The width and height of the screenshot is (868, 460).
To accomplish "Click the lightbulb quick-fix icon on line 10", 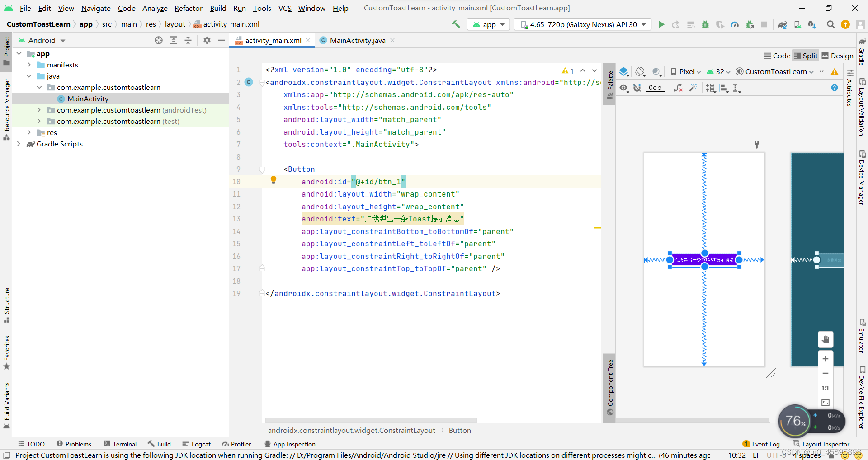I will coord(274,180).
